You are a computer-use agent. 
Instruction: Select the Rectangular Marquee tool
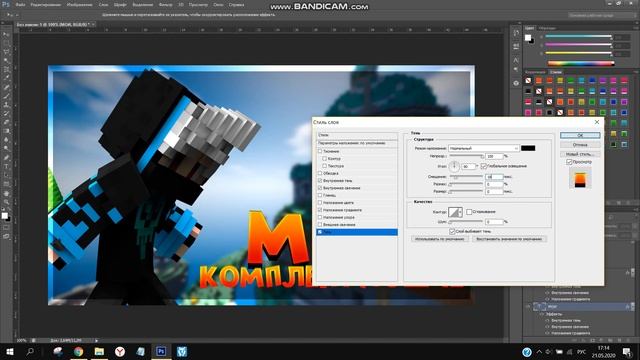pos(6,44)
